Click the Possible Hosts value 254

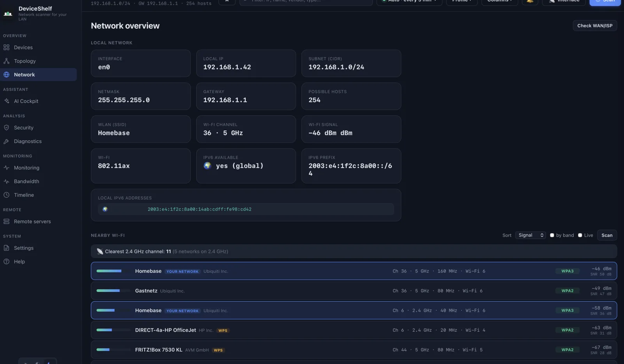[x=314, y=100]
